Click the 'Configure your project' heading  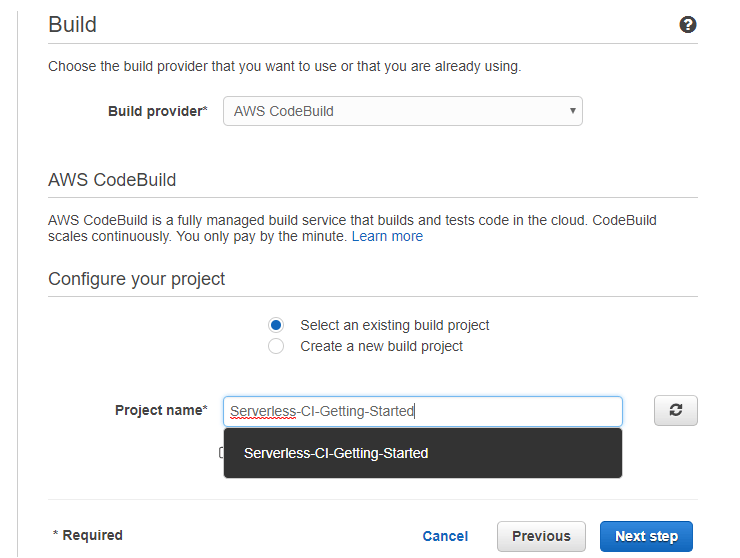pos(137,279)
